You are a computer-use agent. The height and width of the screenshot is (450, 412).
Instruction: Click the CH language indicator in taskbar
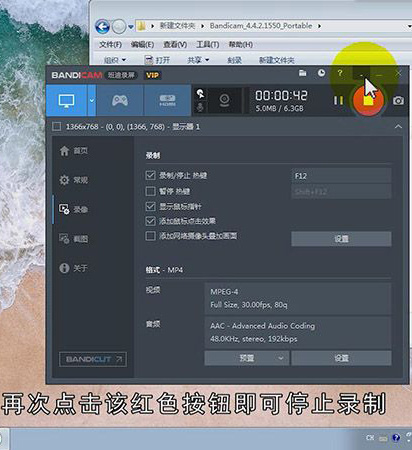(370, 438)
